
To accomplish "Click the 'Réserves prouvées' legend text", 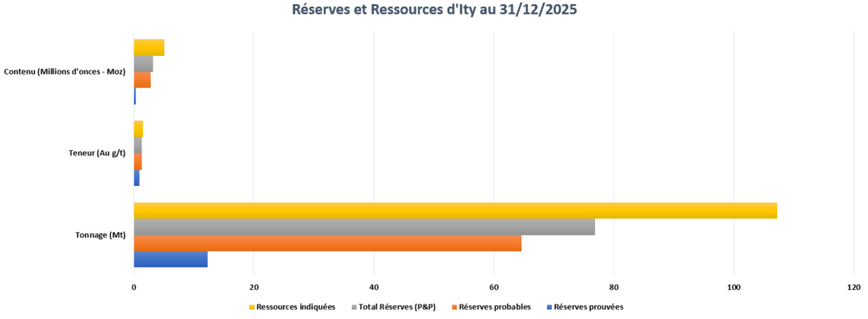I will [588, 307].
